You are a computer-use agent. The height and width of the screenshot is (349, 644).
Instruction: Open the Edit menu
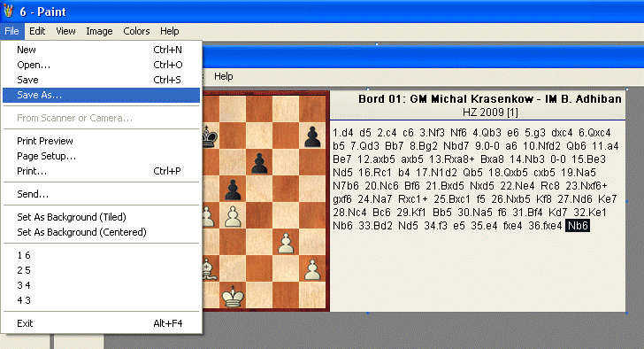click(x=37, y=31)
